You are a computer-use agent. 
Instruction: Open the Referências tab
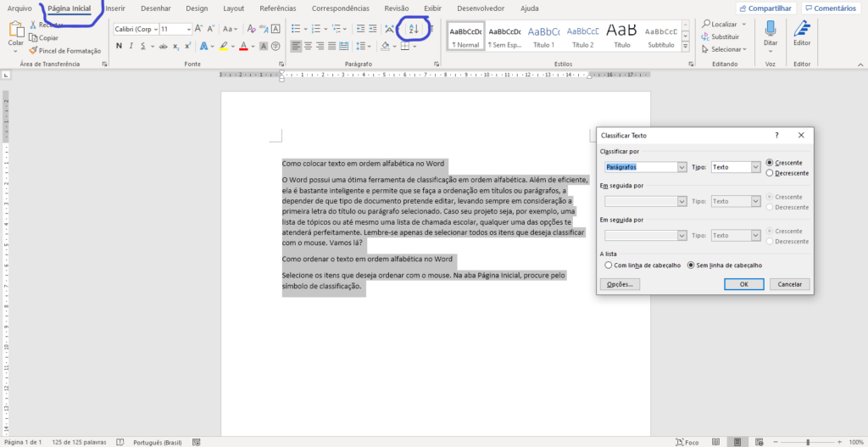coord(278,8)
